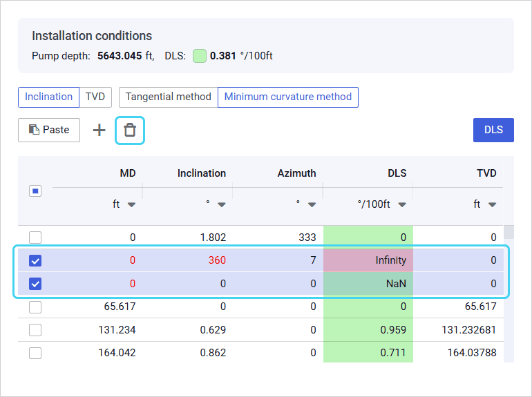Image resolution: width=532 pixels, height=397 pixels.
Task: Select Tangential method option
Action: (168, 97)
